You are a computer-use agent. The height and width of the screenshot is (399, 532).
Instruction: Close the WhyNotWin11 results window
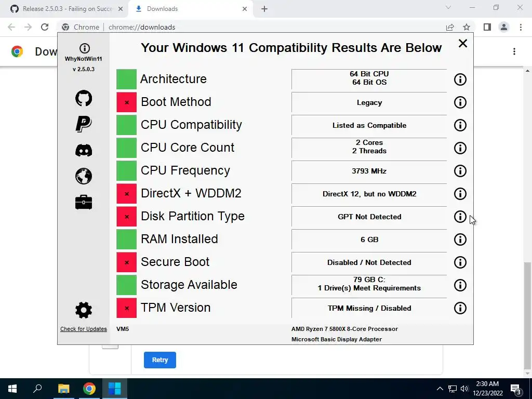[x=463, y=44]
